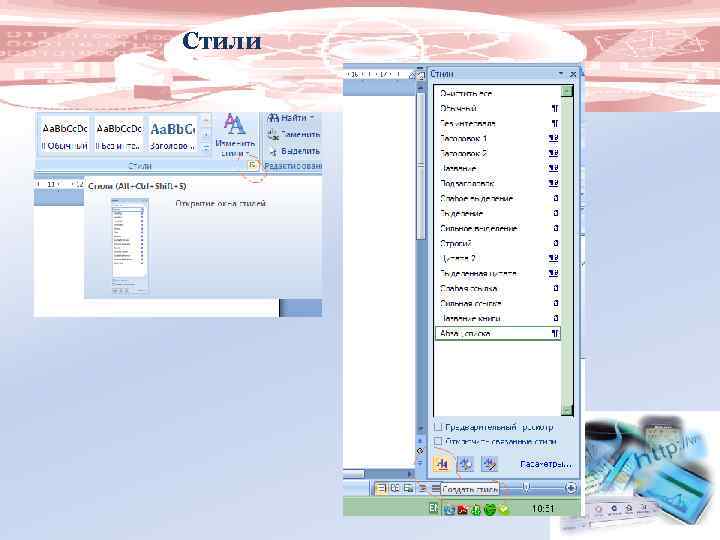Open Styles pane via dialog launcher
720x540 pixels.
click(x=252, y=165)
